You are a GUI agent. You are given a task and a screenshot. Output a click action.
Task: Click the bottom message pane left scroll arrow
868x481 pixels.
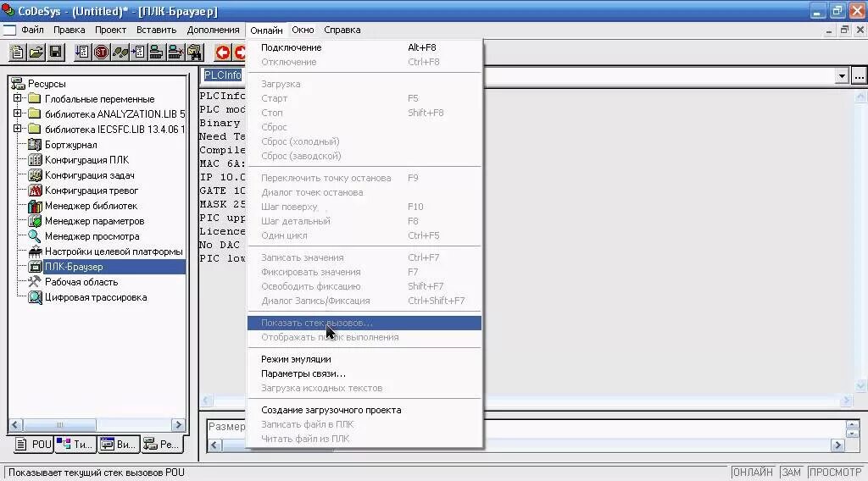[x=214, y=445]
